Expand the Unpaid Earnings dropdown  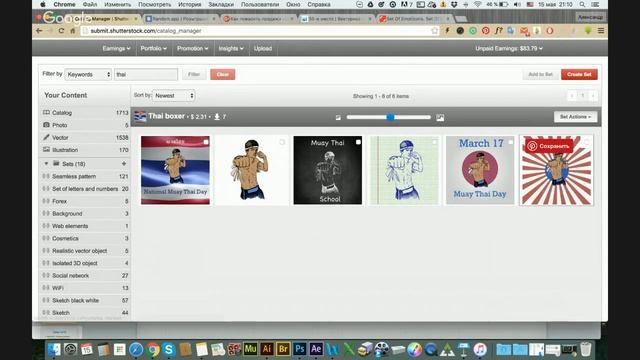click(x=509, y=49)
